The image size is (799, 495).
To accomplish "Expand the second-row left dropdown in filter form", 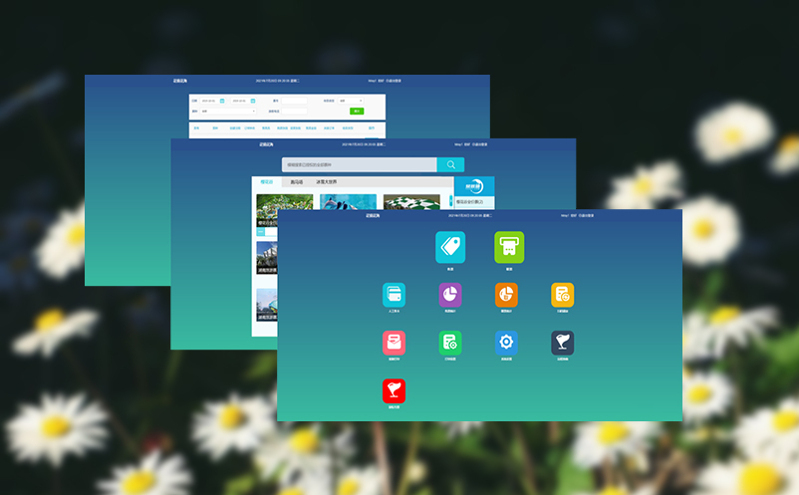I will pos(227,111).
